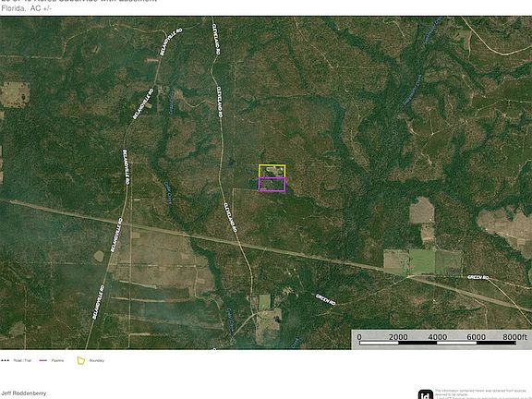The image size is (532, 399).
Task: Click the 'Pipeline' legend label
Action: (57, 360)
